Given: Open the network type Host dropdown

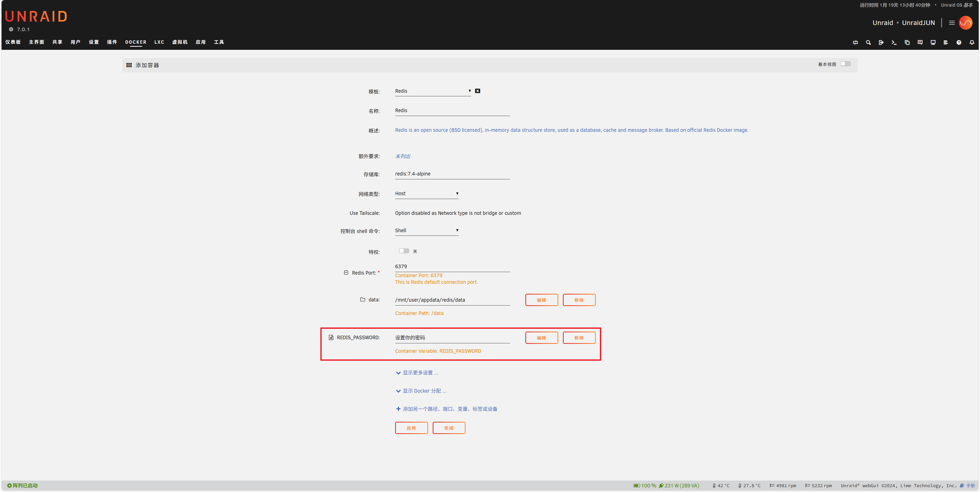Looking at the screenshot, I should (426, 193).
